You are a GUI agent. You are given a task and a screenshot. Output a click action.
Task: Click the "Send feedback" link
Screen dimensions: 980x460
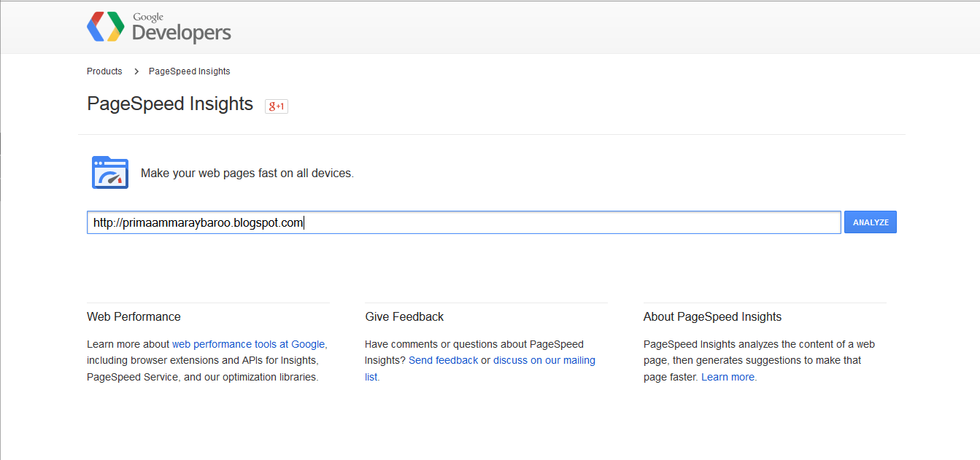444,360
